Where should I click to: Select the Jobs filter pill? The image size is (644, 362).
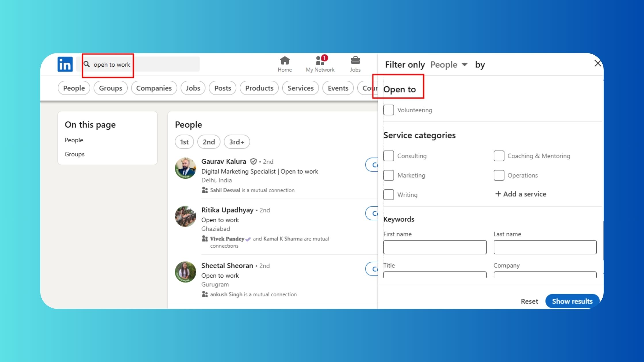coord(193,88)
